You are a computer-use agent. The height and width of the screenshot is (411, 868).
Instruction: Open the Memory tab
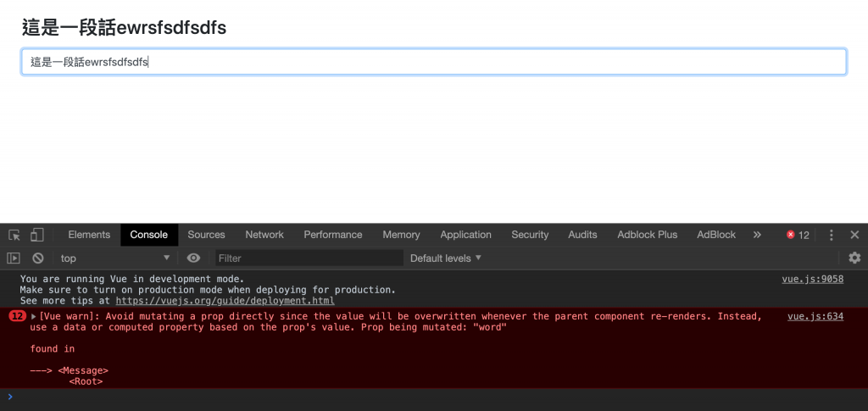pyautogui.click(x=401, y=235)
